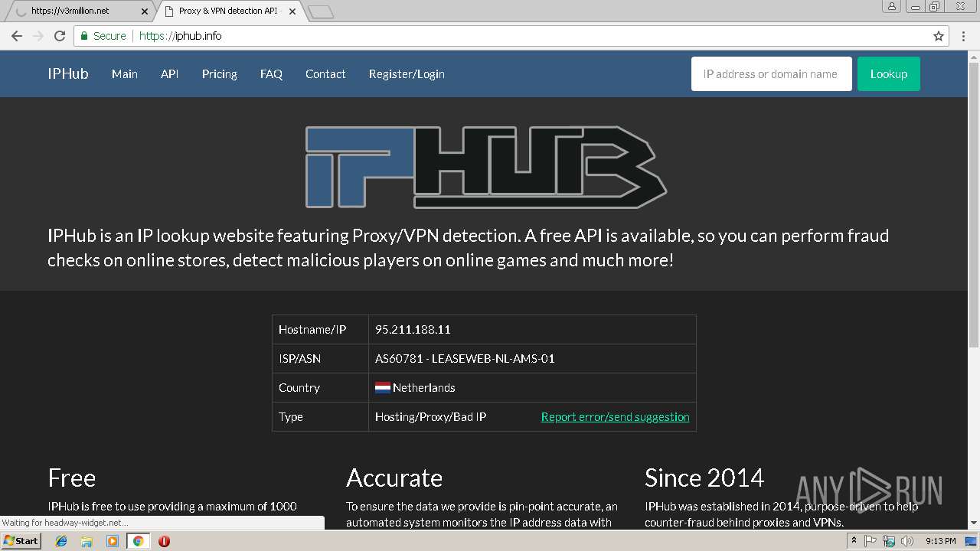
Task: View the Secure site padlock info
Action: (x=103, y=36)
